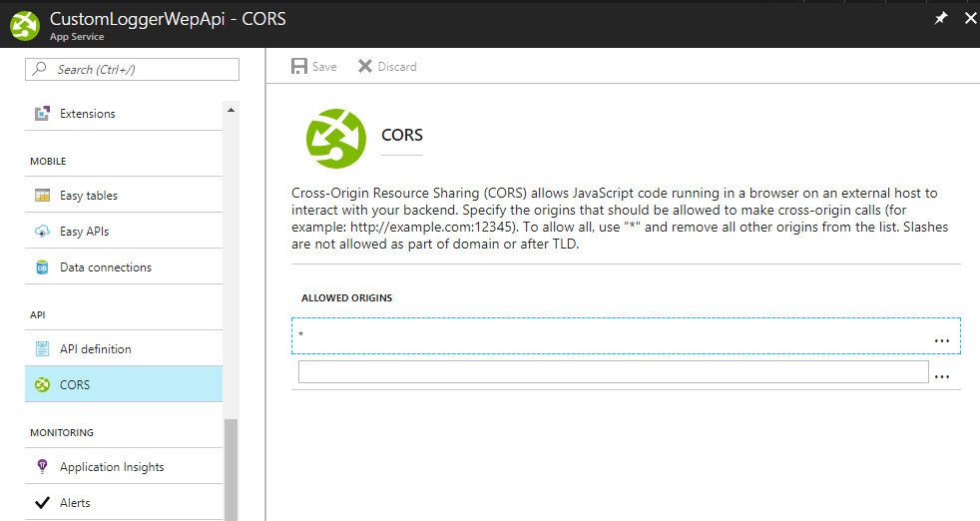Click sidebar scroll up arrow
The image size is (980, 521).
tap(232, 110)
